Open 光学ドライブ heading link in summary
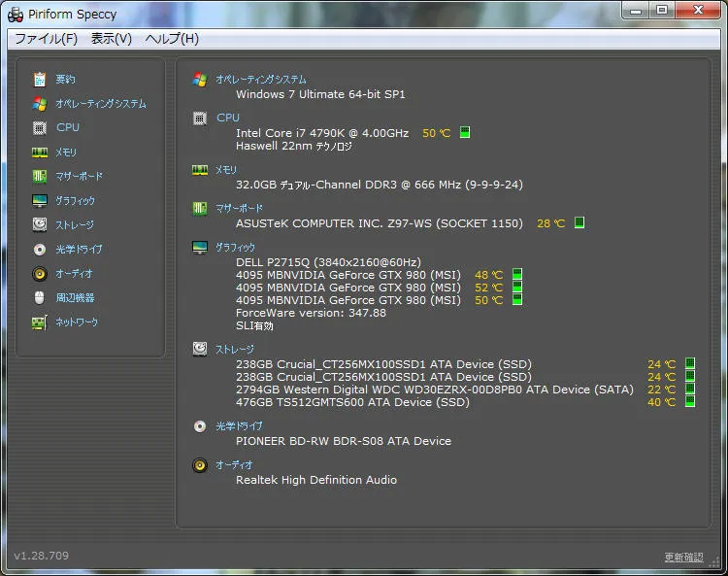The image size is (728, 576). click(x=239, y=426)
